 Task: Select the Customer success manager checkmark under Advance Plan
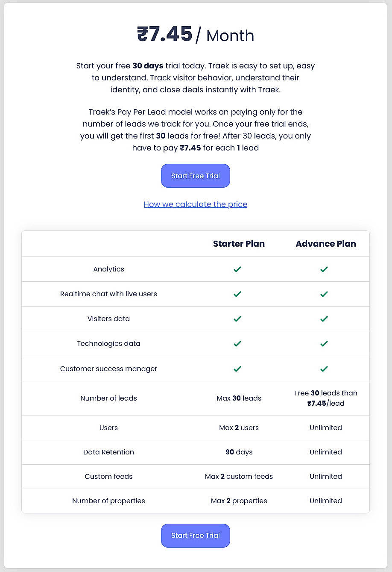pos(324,368)
